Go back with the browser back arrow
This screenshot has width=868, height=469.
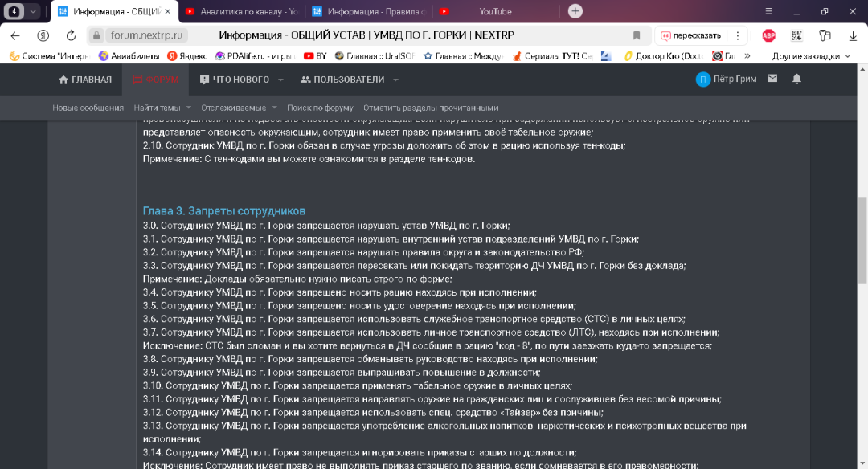(x=15, y=35)
